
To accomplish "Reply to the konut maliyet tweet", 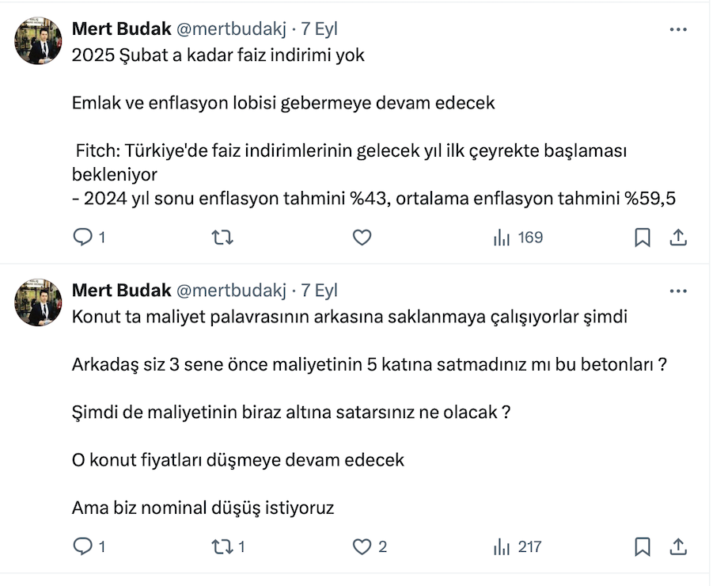I will tap(83, 546).
